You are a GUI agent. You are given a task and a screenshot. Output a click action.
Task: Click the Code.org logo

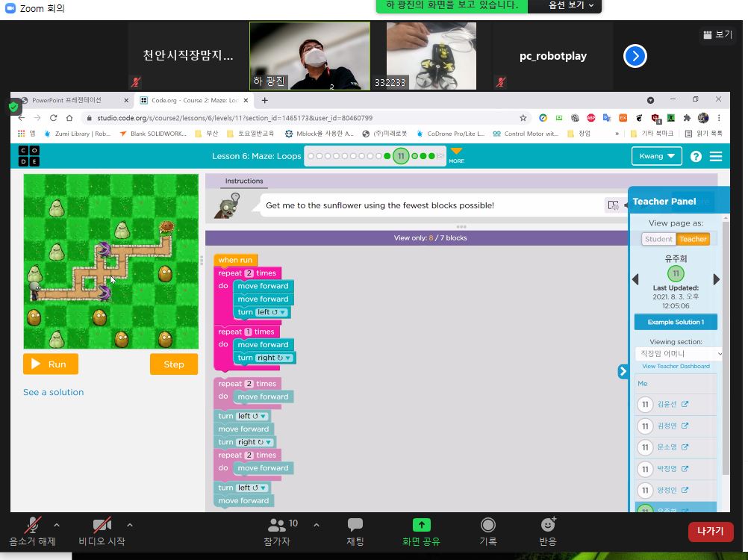pyautogui.click(x=29, y=156)
